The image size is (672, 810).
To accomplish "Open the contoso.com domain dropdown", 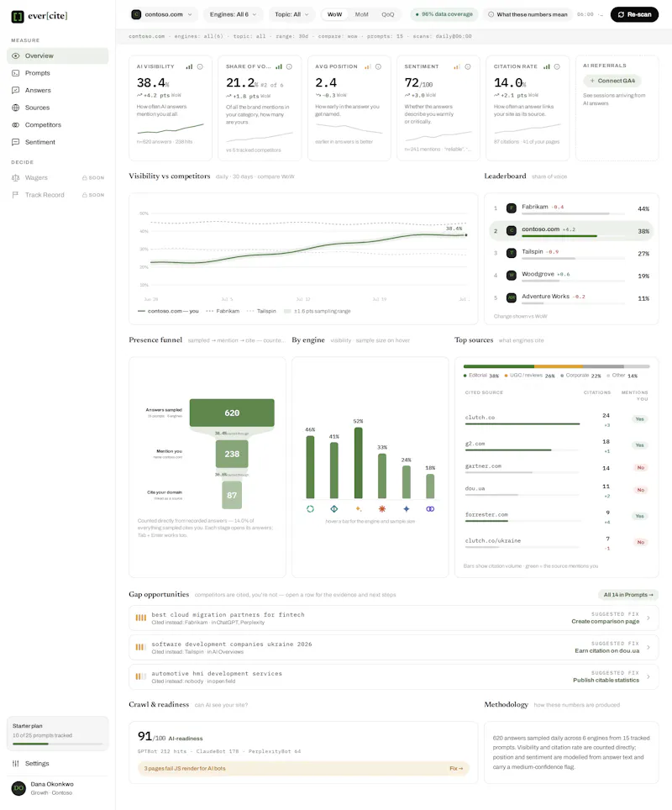I will point(164,14).
